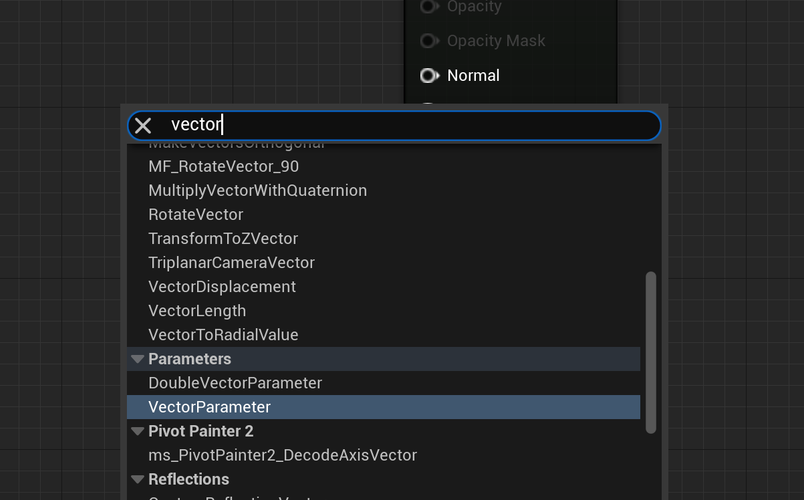Choose MF_RotateVector_90 function

pyautogui.click(x=223, y=166)
